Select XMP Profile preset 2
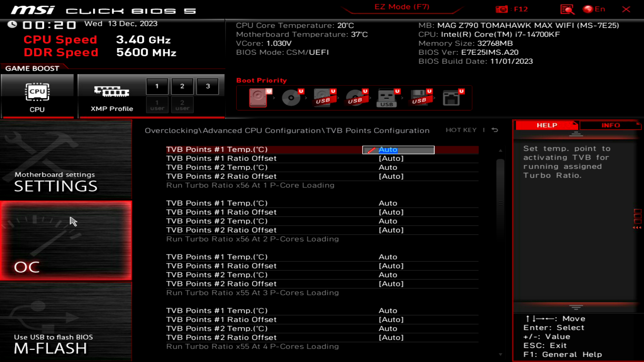 coord(182,86)
